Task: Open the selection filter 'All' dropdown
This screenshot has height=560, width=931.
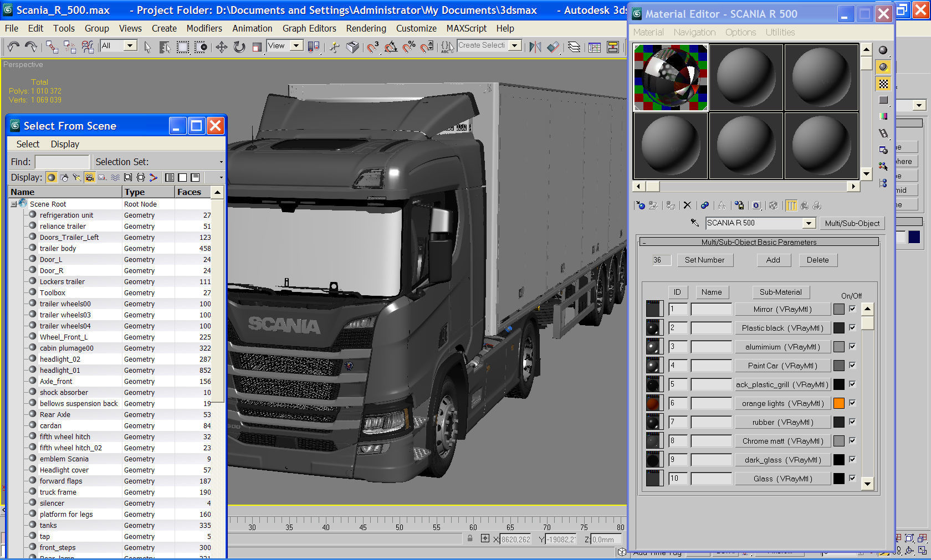Action: tap(130, 45)
